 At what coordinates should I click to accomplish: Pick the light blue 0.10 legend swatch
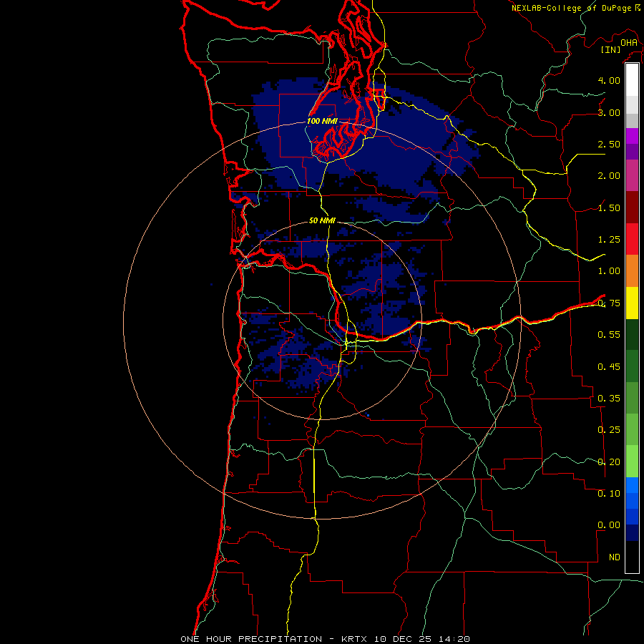pyautogui.click(x=632, y=485)
